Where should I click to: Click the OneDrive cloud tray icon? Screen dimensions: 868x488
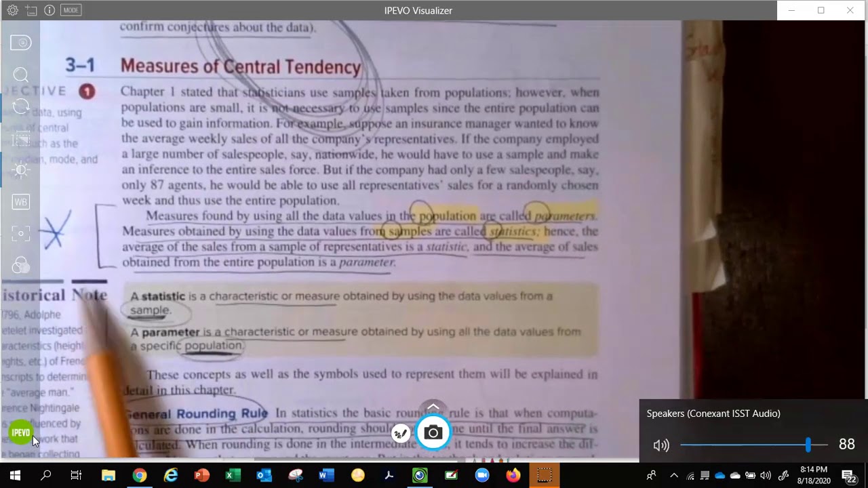[x=720, y=476]
